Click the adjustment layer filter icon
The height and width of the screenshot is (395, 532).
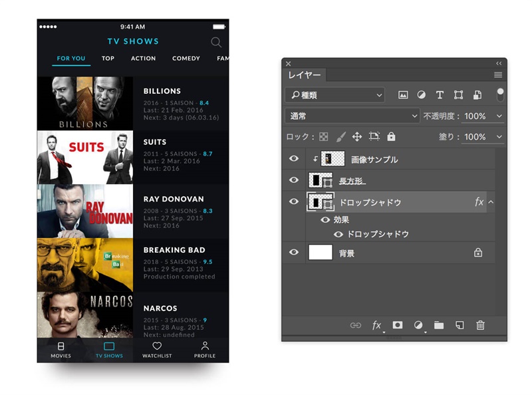[422, 95]
